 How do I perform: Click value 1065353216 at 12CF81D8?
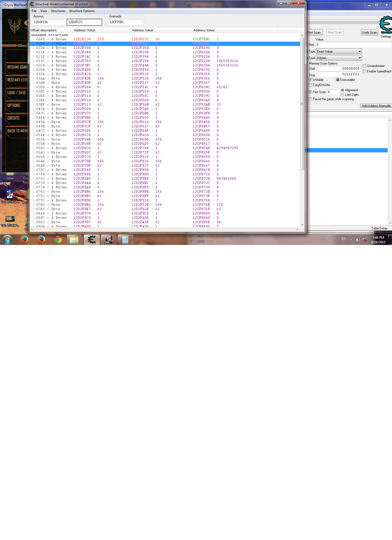[x=227, y=61]
